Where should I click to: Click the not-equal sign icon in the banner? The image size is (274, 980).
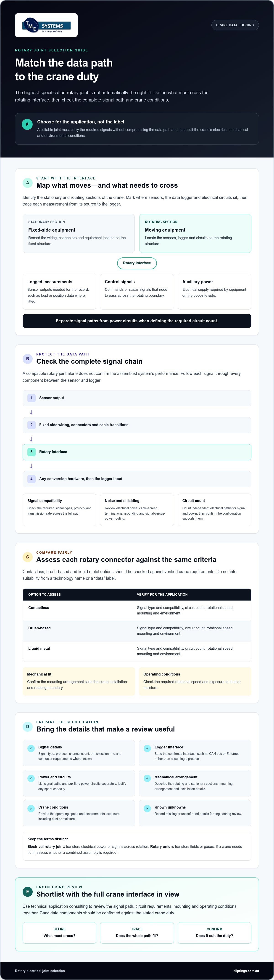[x=27, y=124]
